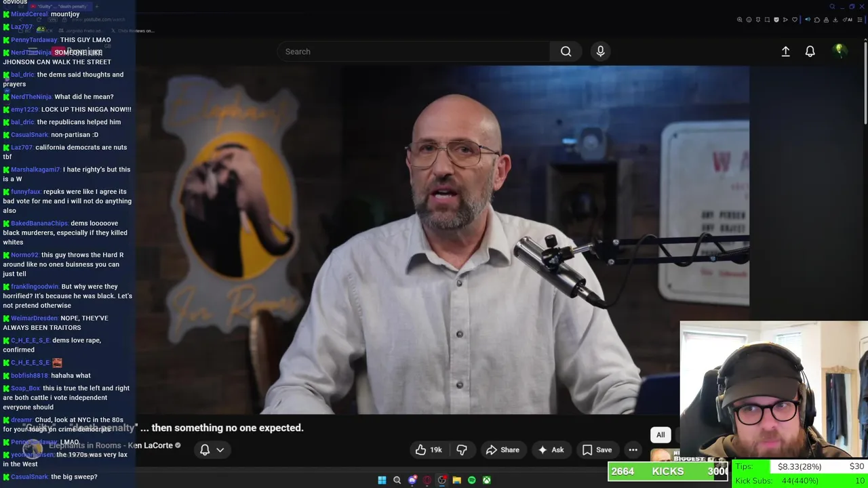Expand the channel notification bell dropdown
The width and height of the screenshot is (868, 488).
(x=212, y=449)
